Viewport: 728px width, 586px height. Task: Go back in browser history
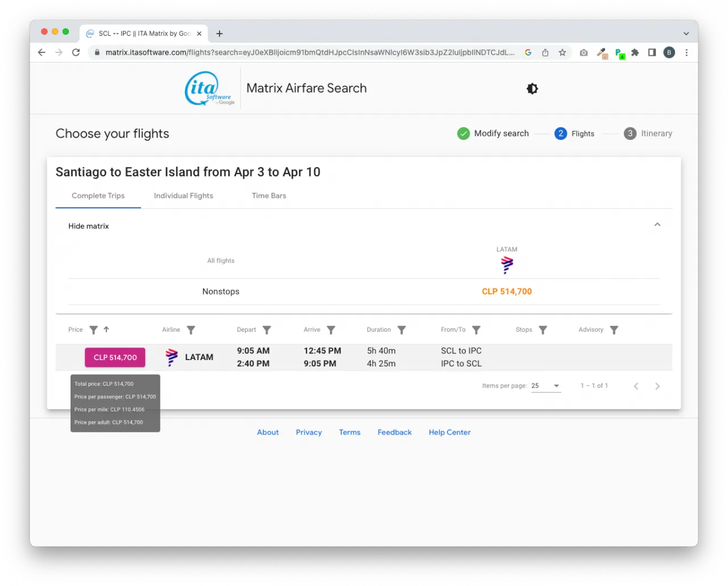pyautogui.click(x=42, y=52)
